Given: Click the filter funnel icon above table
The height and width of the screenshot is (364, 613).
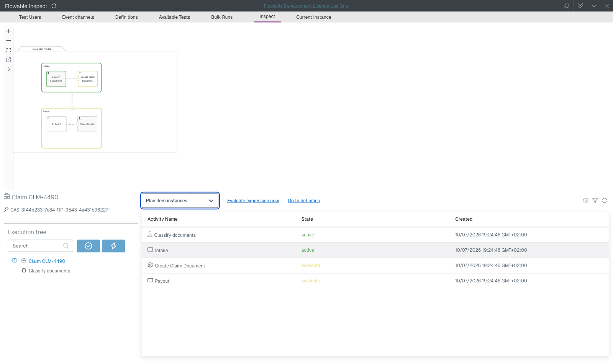Looking at the screenshot, I should click(595, 200).
